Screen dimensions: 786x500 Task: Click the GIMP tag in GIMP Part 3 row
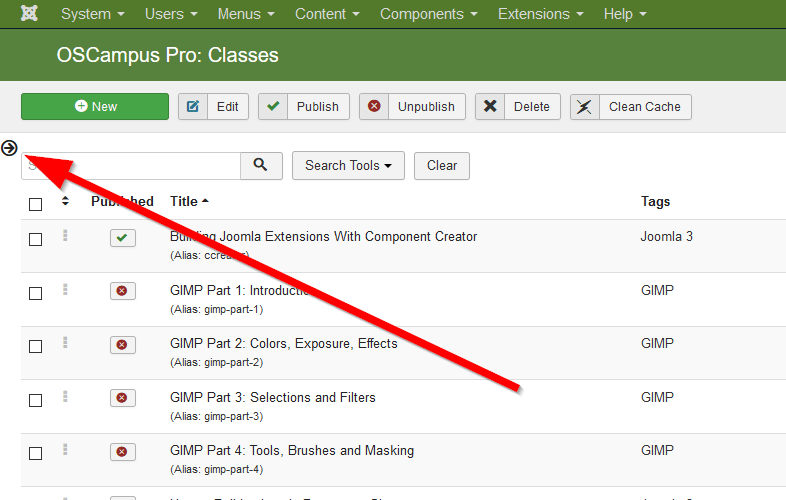point(657,397)
